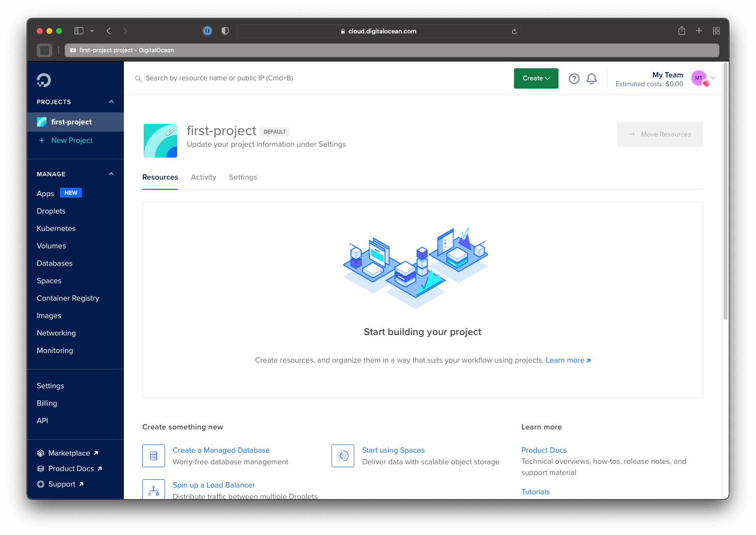Collapse the MANAGE section chevron
Image resolution: width=756 pixels, height=535 pixels.
pyautogui.click(x=111, y=174)
